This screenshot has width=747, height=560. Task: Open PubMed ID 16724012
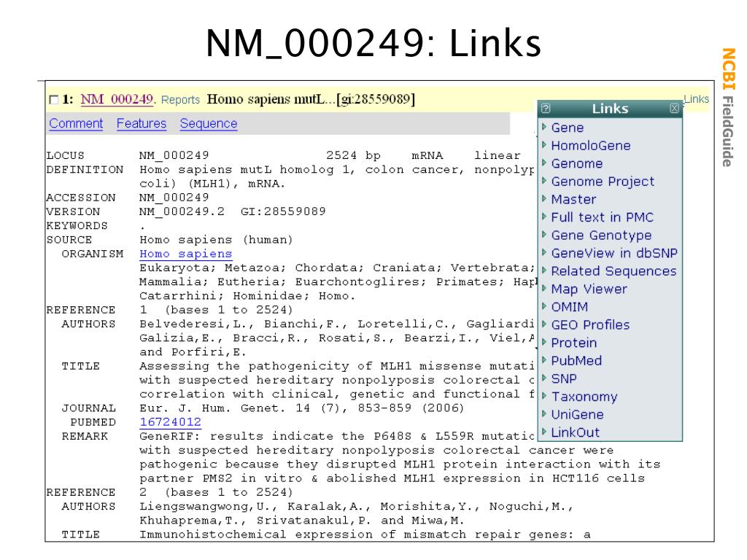coord(171,422)
